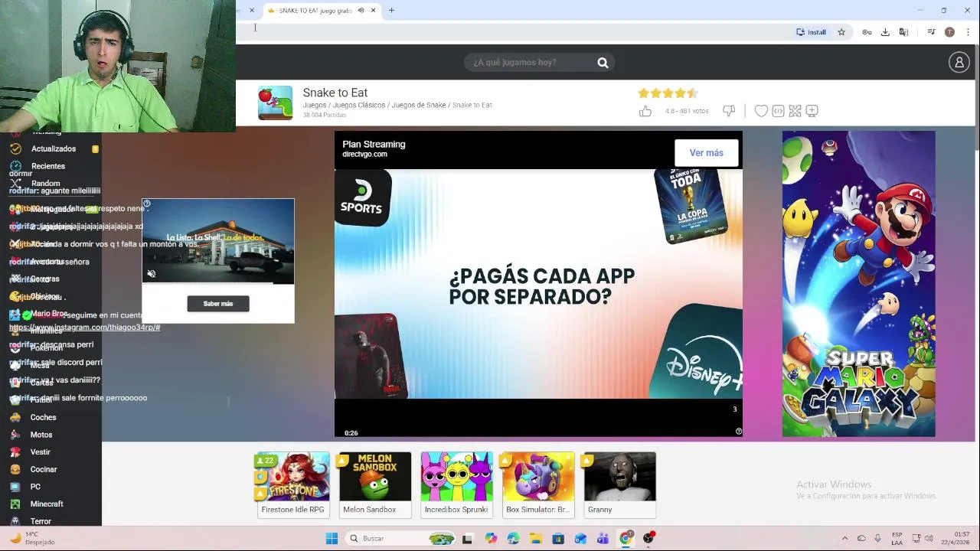Image resolution: width=980 pixels, height=551 pixels.
Task: Click the 4.8 - 481 votos rating text
Action: [687, 111]
